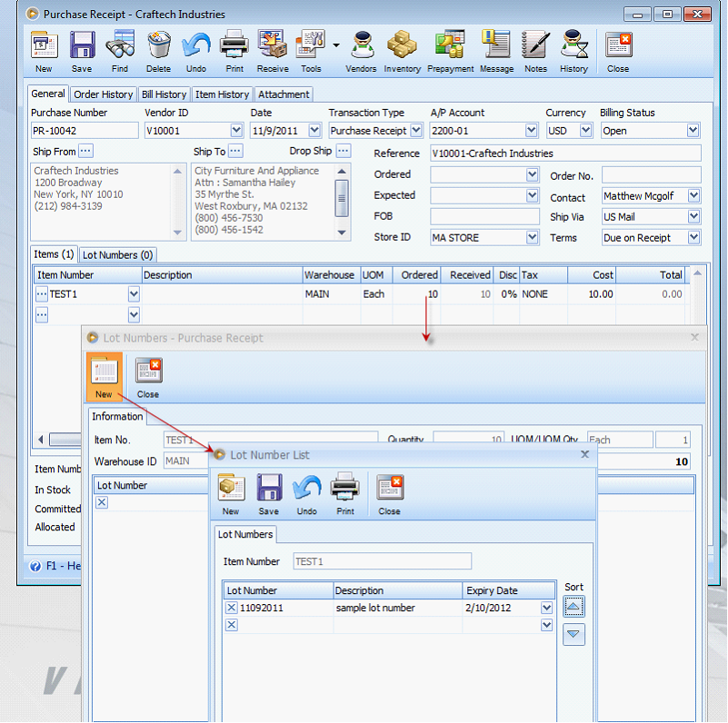Open the Contact dropdown

click(x=693, y=195)
